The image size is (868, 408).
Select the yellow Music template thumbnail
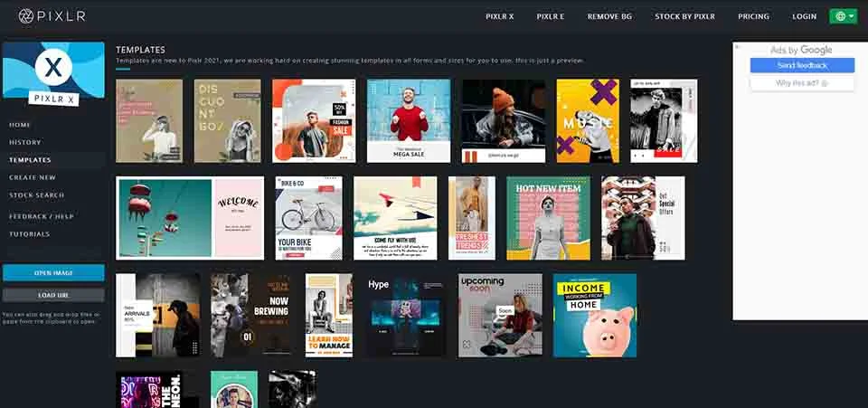(587, 120)
